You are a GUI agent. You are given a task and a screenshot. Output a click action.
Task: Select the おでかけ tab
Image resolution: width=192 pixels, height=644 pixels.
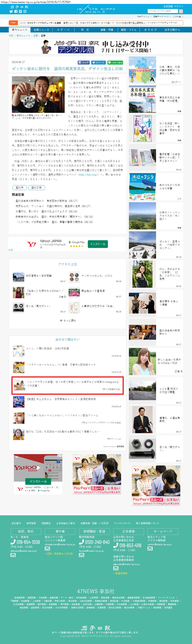pos(151,30)
